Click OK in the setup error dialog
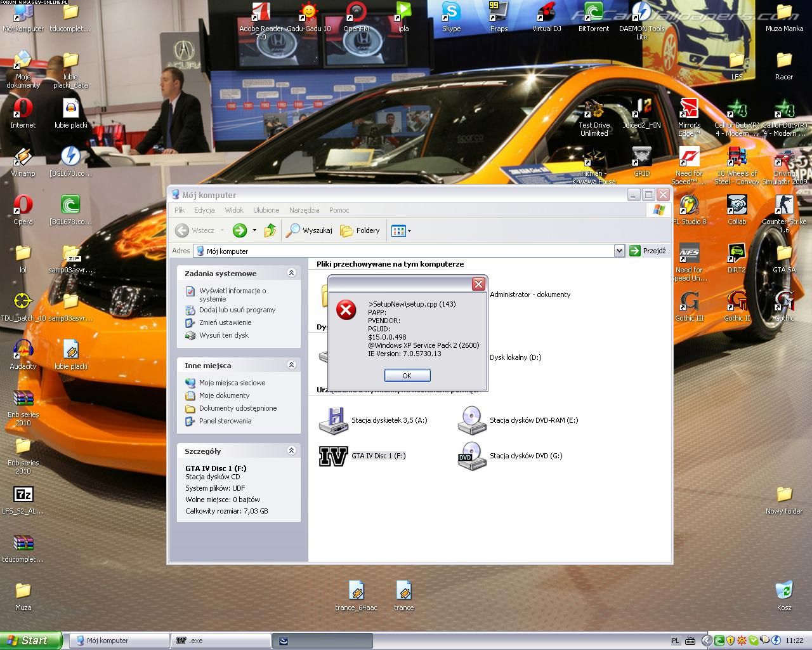Viewport: 812px width, 650px height. tap(407, 376)
